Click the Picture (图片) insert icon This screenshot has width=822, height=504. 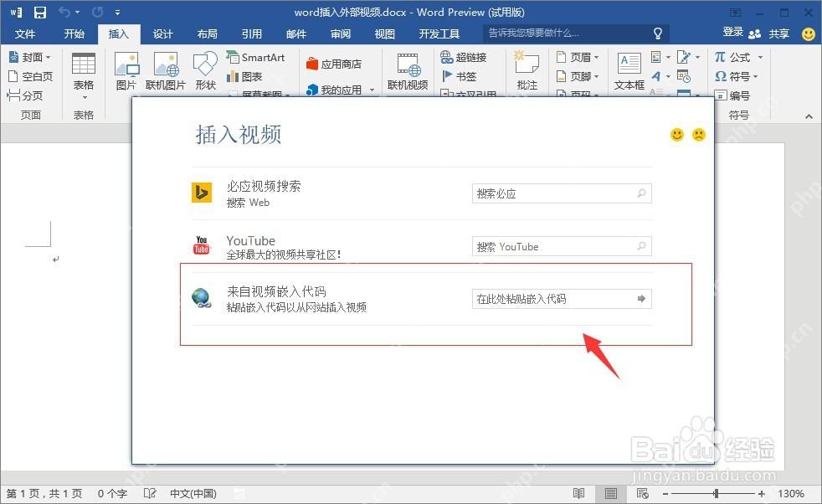[x=126, y=71]
